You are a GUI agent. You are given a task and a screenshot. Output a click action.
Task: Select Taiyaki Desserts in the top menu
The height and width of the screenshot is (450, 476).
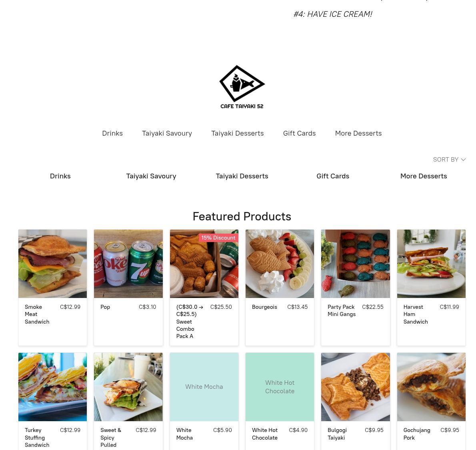coord(237,133)
